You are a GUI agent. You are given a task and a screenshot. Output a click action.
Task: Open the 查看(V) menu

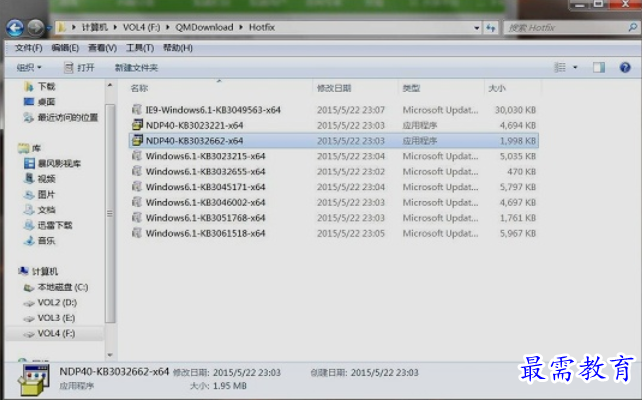click(x=102, y=48)
